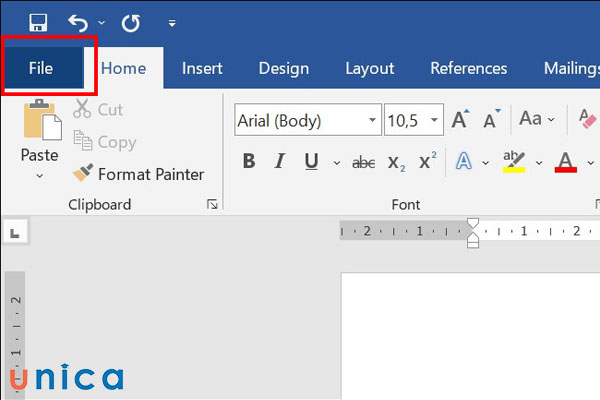
Task: Increase font size with grow icon
Action: [x=459, y=121]
